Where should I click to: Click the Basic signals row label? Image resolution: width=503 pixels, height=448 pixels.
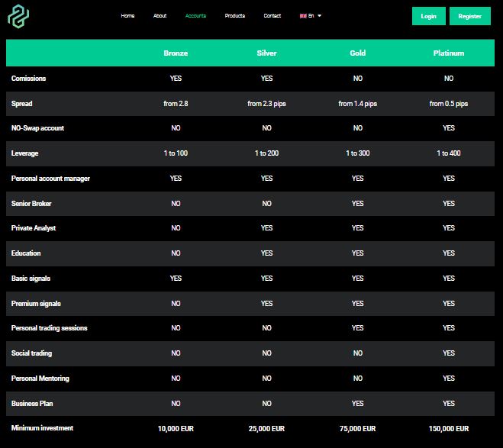(31, 279)
